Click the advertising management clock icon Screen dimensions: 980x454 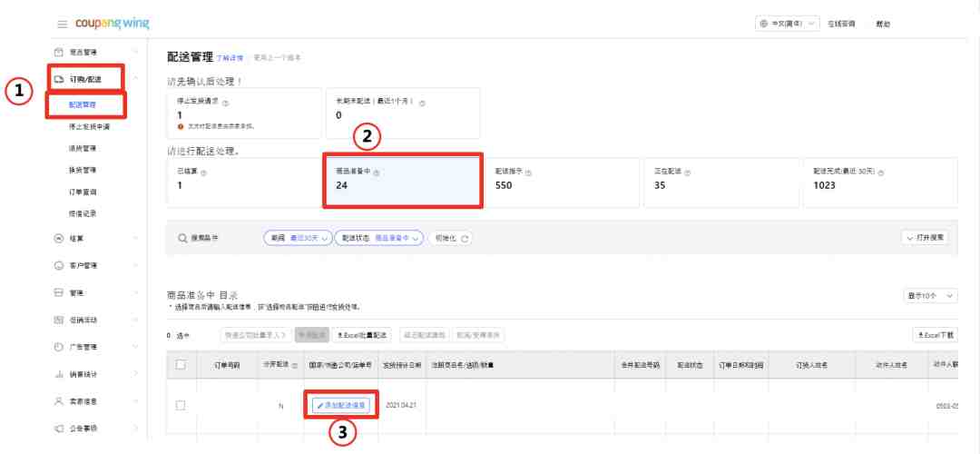[x=59, y=347]
